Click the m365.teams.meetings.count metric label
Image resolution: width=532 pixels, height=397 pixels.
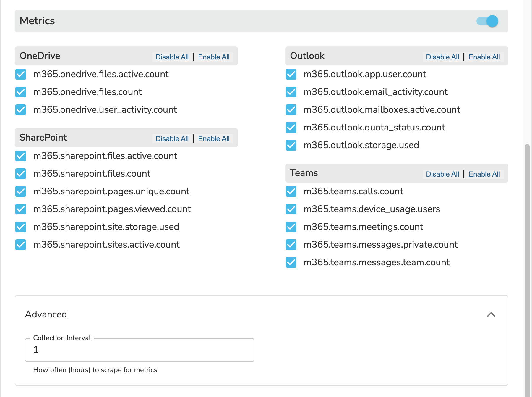click(x=363, y=227)
